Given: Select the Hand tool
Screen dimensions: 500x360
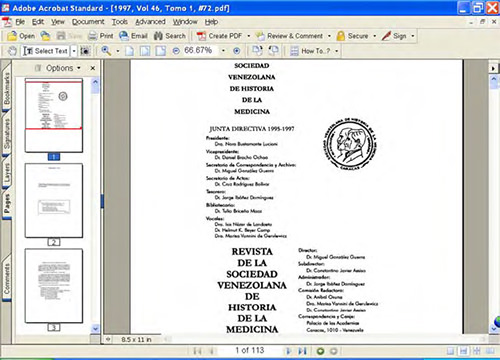Looking at the screenshot, I should click(12, 51).
